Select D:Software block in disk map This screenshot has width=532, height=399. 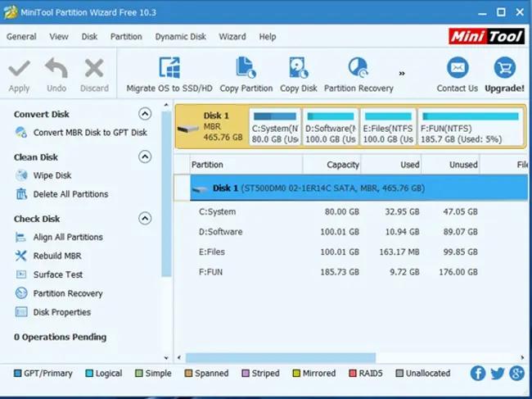click(x=331, y=127)
